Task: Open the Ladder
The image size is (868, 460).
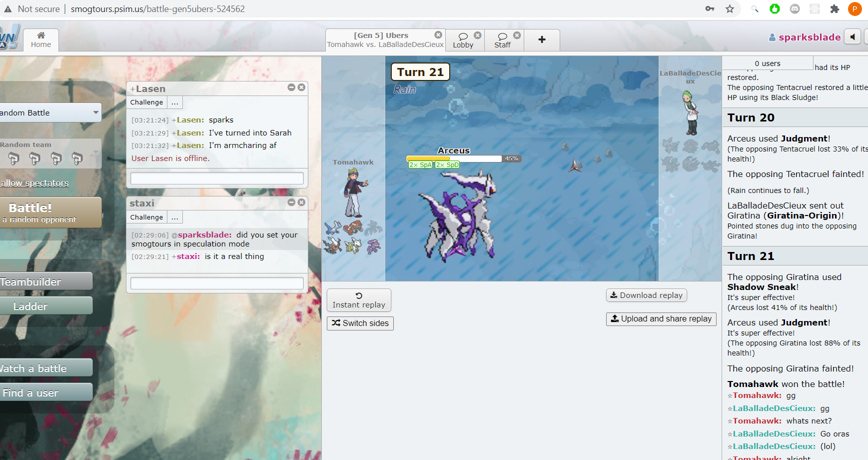Action: click(x=46, y=305)
